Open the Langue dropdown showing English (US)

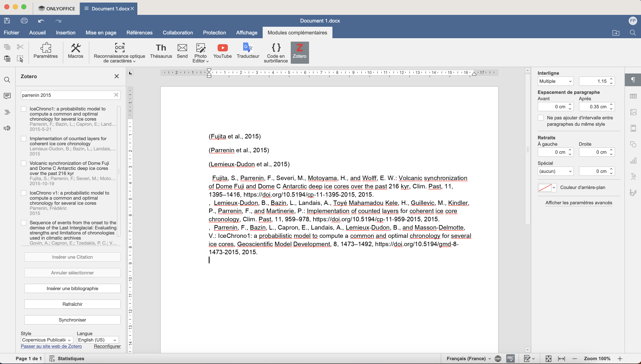97,340
